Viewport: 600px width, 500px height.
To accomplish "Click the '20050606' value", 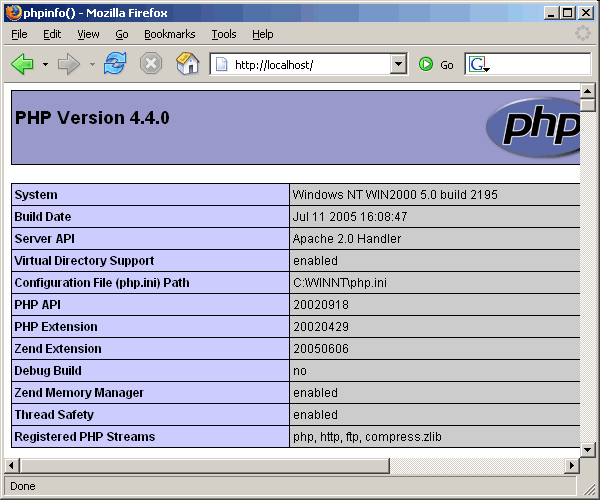I will (x=321, y=349).
